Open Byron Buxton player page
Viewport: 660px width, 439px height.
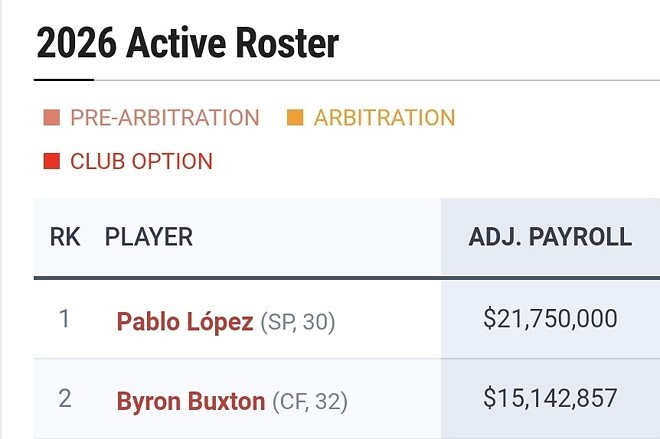click(191, 401)
